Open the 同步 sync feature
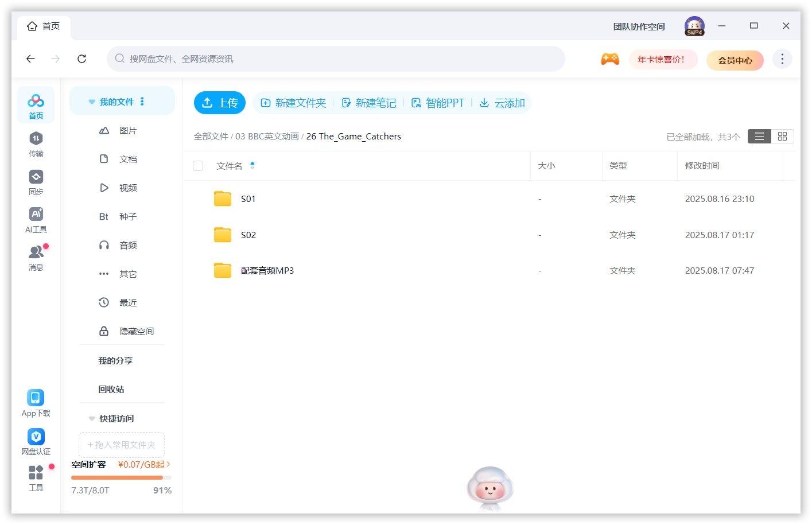This screenshot has height=525, width=812. [x=36, y=182]
